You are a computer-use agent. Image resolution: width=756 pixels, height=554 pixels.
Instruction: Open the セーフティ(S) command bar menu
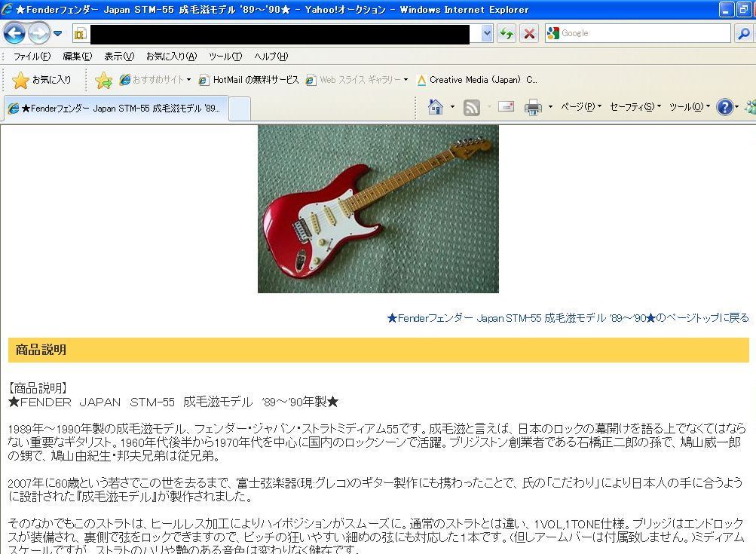coord(635,106)
